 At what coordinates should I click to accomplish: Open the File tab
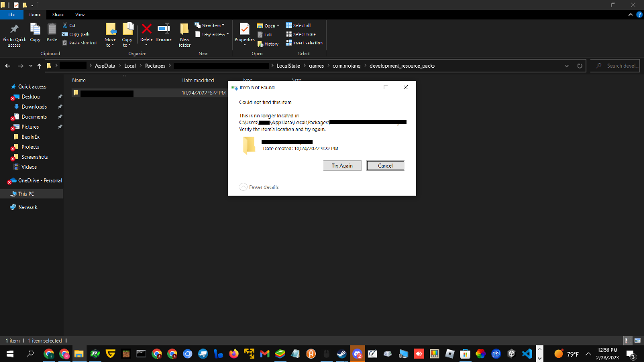[x=11, y=15]
